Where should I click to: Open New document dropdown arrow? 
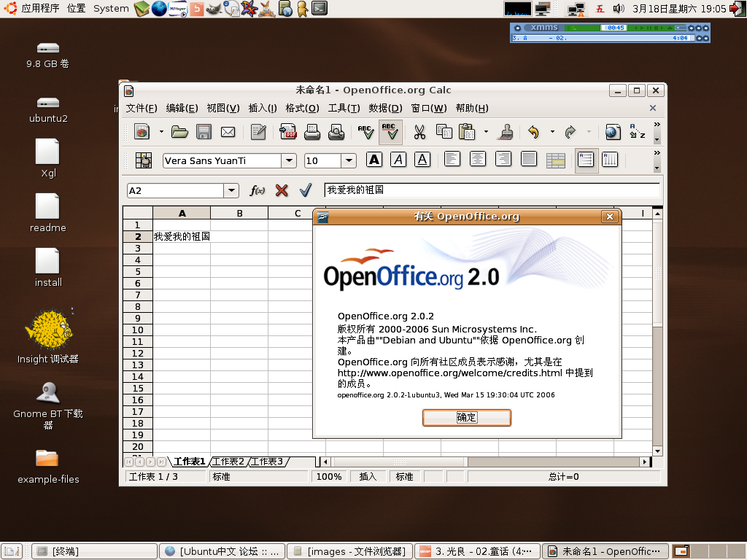pyautogui.click(x=161, y=132)
